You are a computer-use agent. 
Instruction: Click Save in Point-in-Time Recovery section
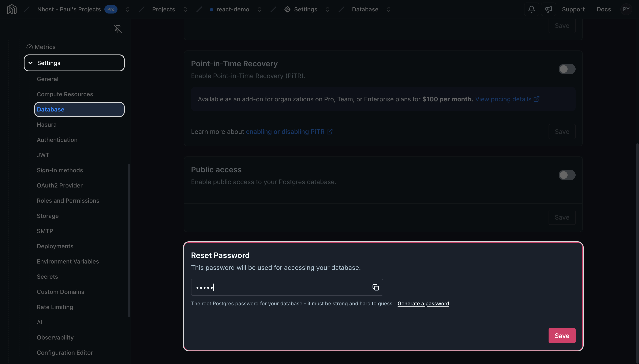point(562,132)
